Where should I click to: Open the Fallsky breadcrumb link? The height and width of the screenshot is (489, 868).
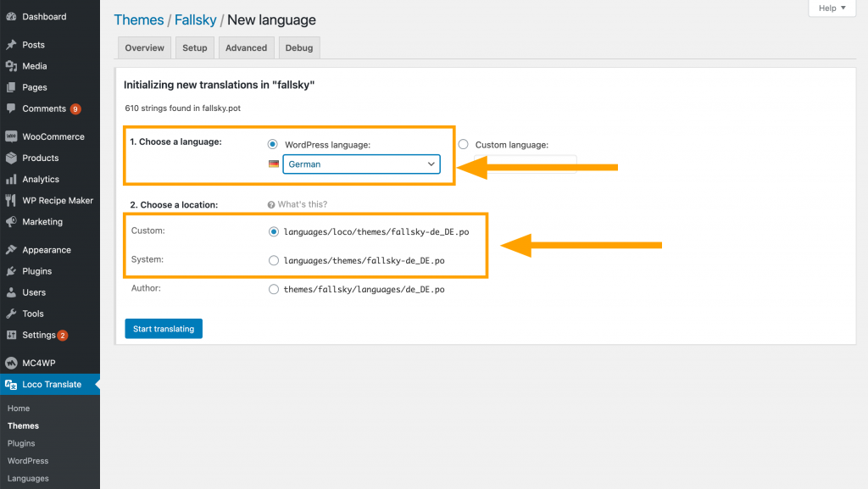(195, 20)
